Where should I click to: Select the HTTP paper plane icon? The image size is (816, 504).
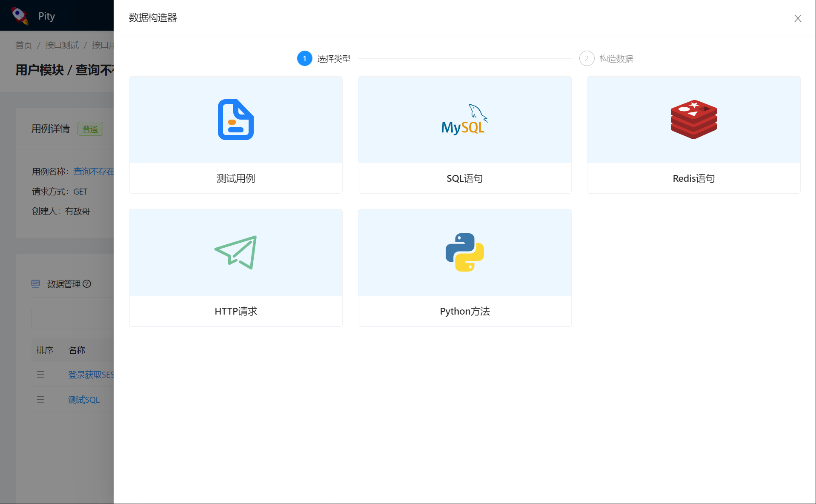[x=235, y=252]
